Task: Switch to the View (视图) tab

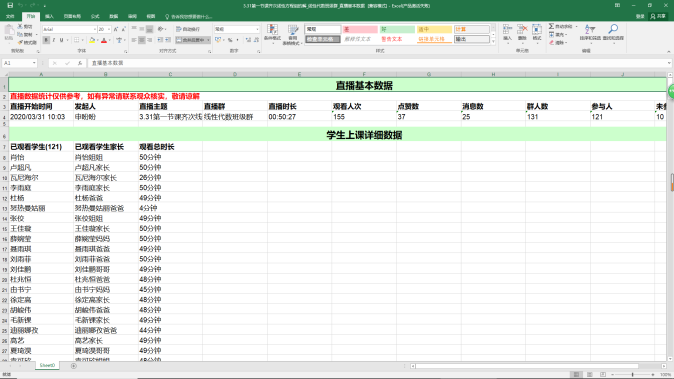Action: [x=150, y=16]
